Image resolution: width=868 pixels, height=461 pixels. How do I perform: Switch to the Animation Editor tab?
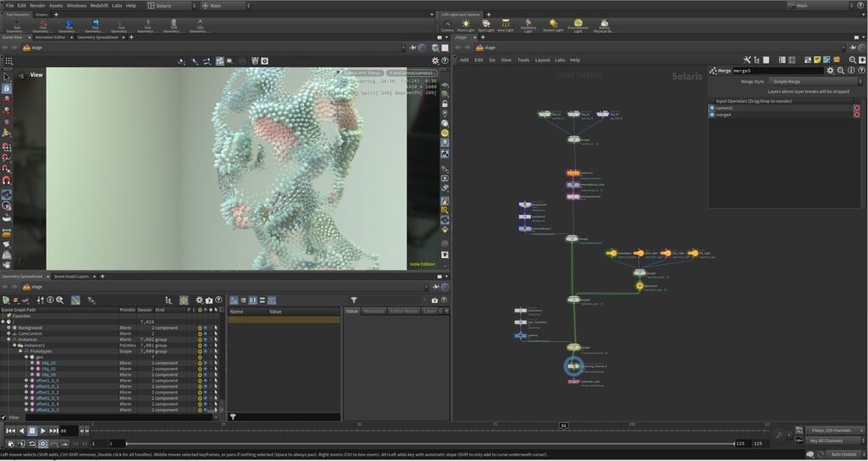tap(50, 37)
